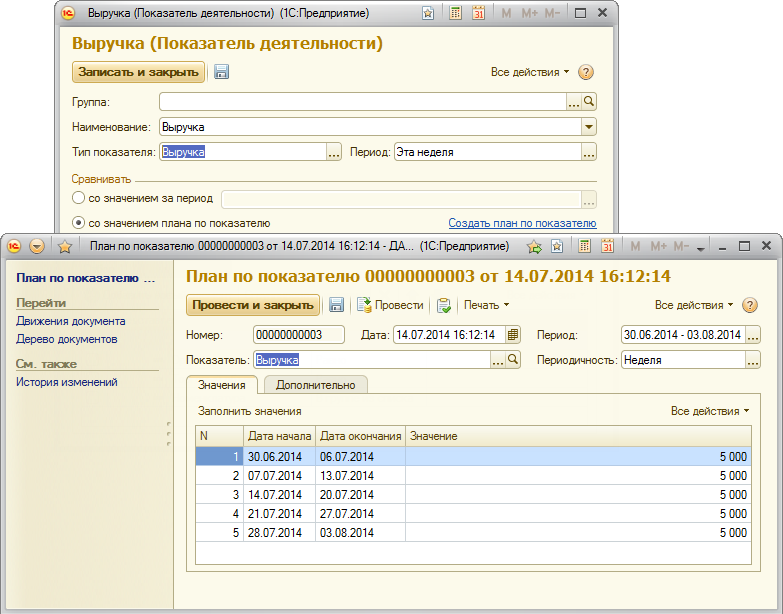Click Записать и закрыть button
This screenshot has width=783, height=614.
[x=138, y=72]
